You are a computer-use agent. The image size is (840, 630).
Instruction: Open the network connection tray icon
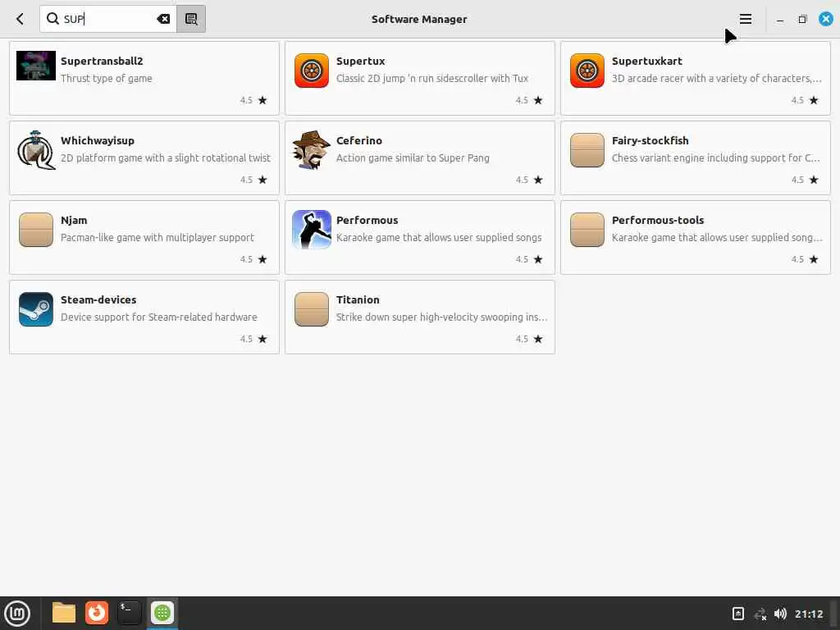pos(760,614)
